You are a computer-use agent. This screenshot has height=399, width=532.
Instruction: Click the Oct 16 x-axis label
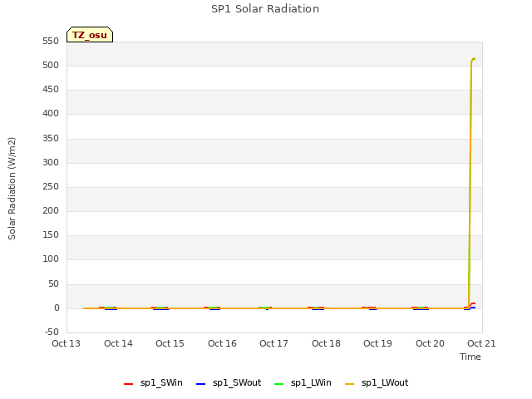[222, 343]
